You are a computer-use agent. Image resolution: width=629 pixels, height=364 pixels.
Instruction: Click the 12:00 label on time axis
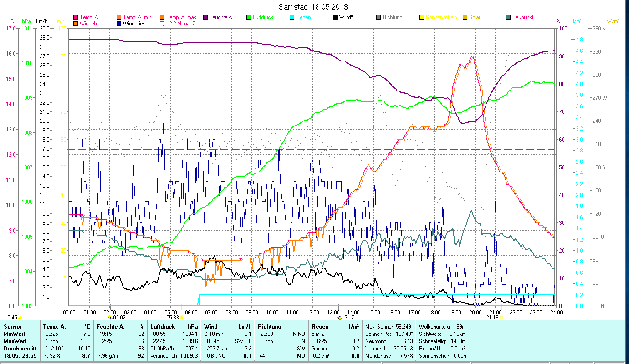click(313, 312)
